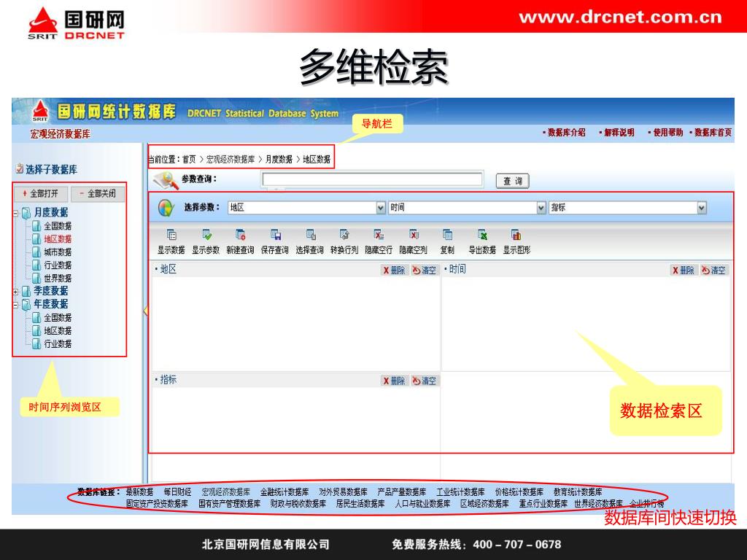
Task: Click the yellow sidebar collapse arrow
Action: (145, 311)
